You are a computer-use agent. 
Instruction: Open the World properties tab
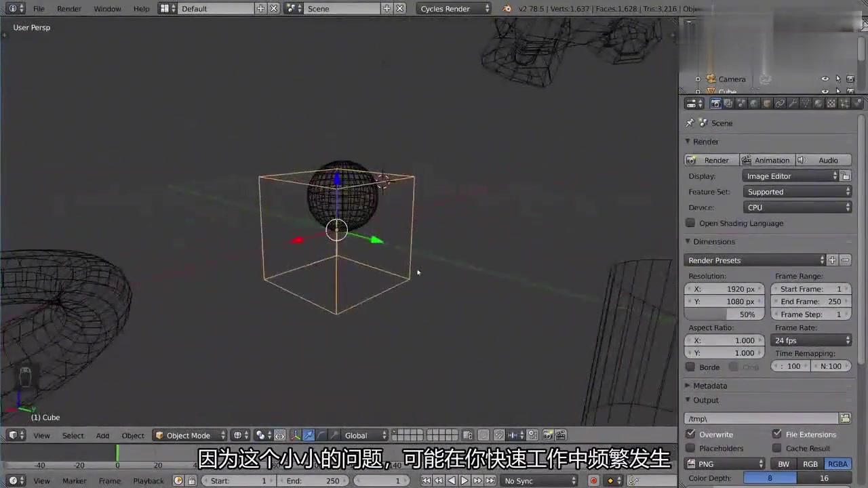tap(754, 104)
